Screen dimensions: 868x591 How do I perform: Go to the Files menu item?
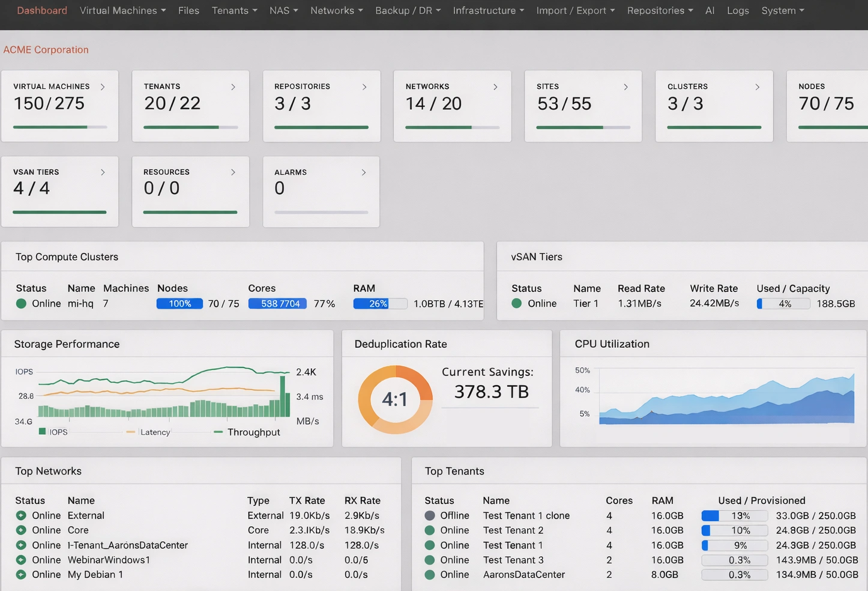point(188,11)
